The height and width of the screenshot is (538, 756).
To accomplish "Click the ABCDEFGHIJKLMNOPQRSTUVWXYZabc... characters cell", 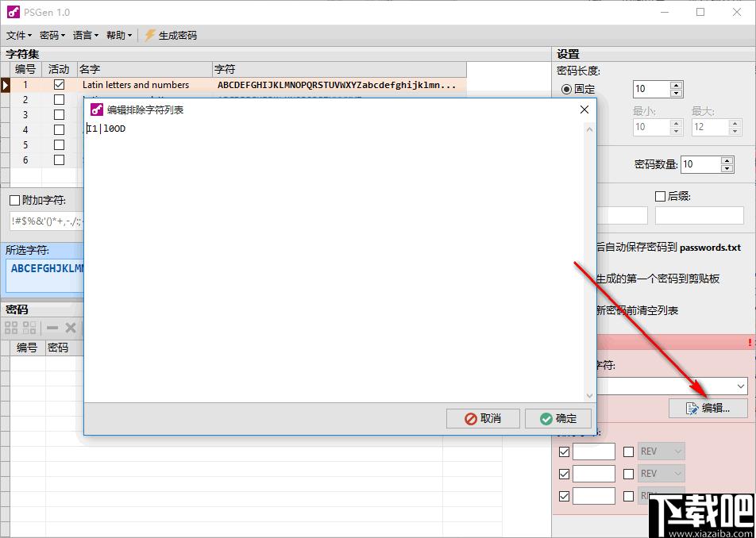I will click(x=339, y=85).
